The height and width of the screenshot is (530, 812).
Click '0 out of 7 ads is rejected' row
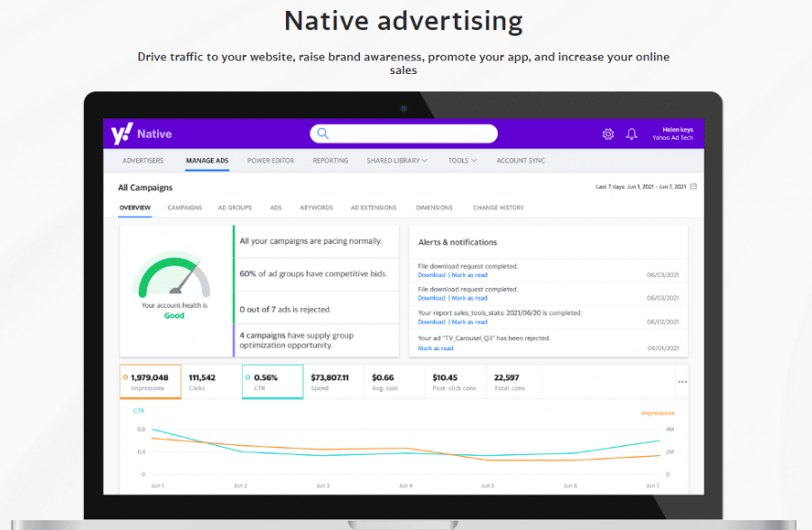point(317,309)
